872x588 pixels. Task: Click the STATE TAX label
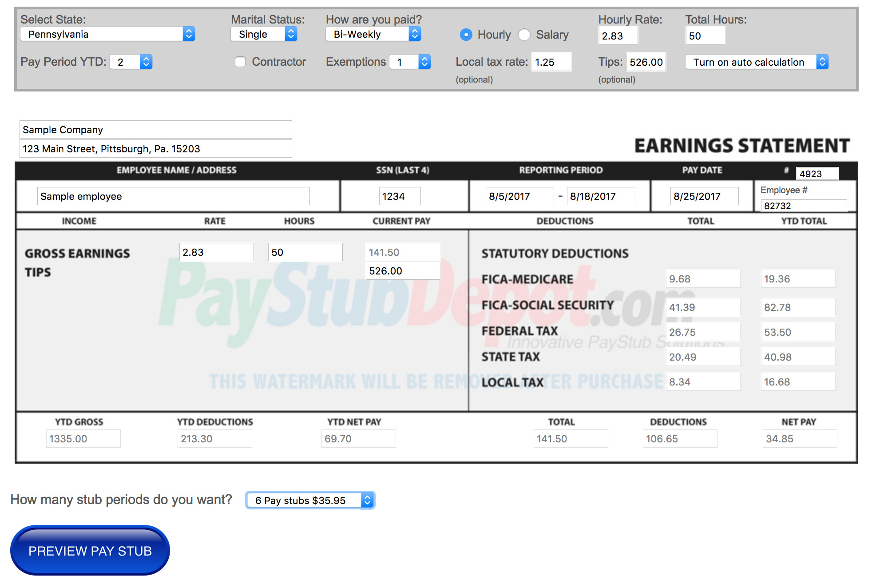pyautogui.click(x=511, y=357)
